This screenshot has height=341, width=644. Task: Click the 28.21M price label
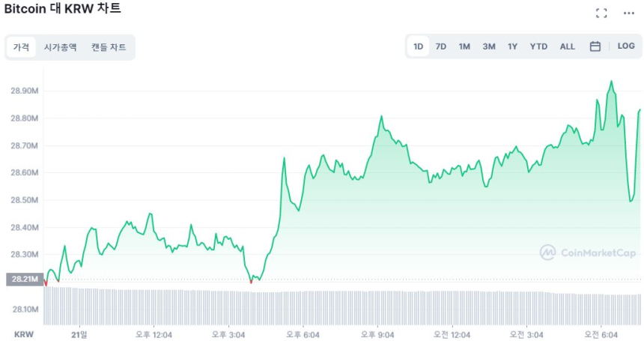(25, 280)
